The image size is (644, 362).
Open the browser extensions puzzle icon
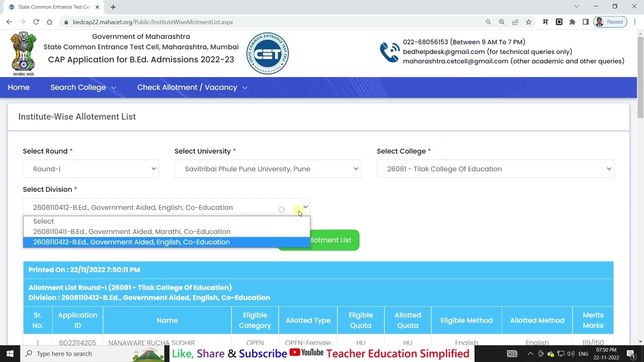572,22
